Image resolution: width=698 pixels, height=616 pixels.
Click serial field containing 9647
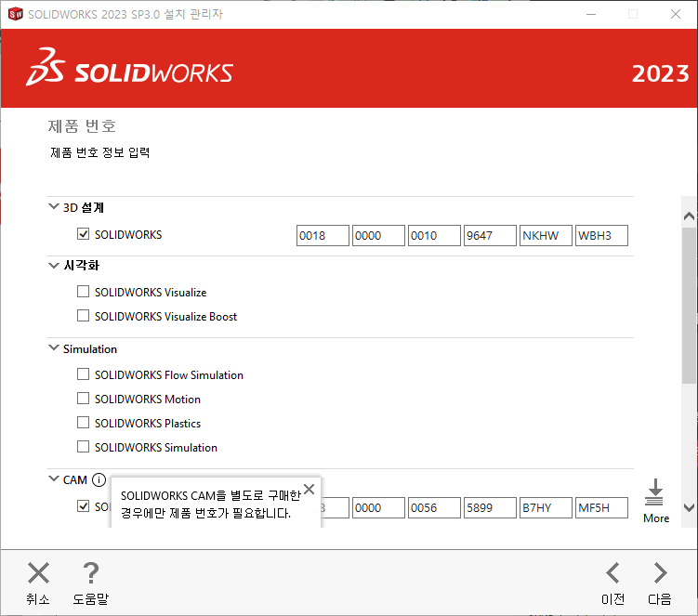coord(490,235)
